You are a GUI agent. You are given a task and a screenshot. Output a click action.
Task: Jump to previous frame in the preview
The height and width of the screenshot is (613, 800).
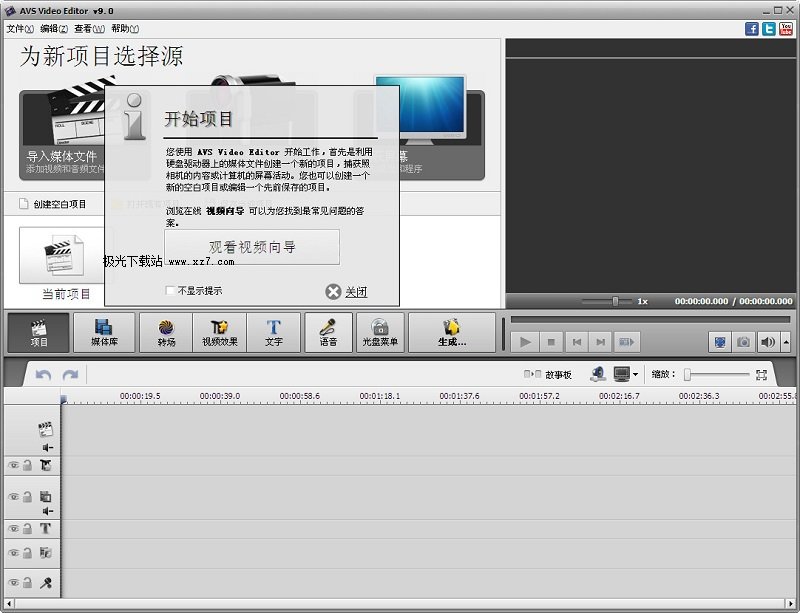(577, 342)
